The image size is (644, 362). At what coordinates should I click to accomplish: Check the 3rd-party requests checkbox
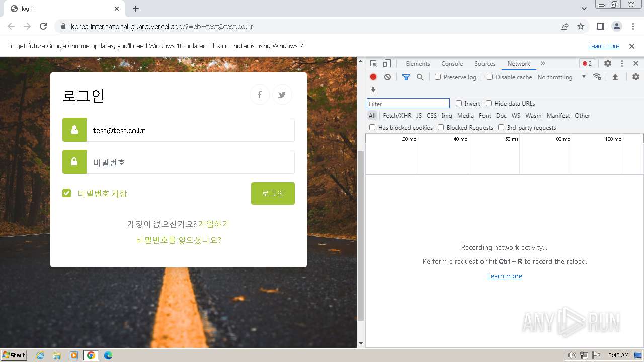501,127
